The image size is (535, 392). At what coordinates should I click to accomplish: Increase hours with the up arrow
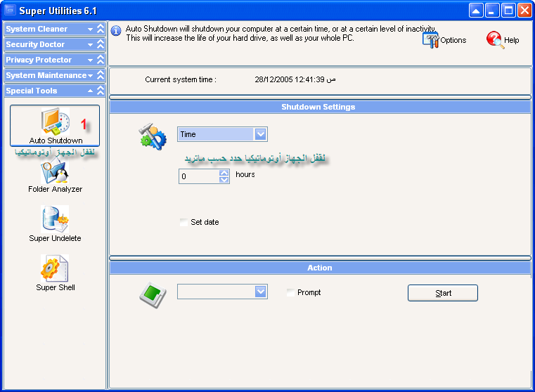[224, 173]
